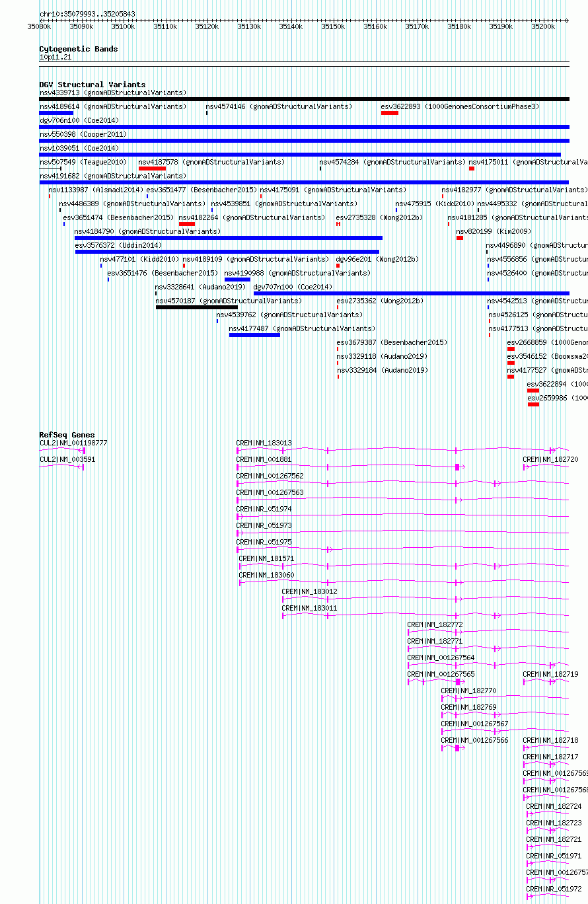Screen dimensions: 588x904
Task: Select transcript CREM|NM_001881 label
Action: [264, 459]
